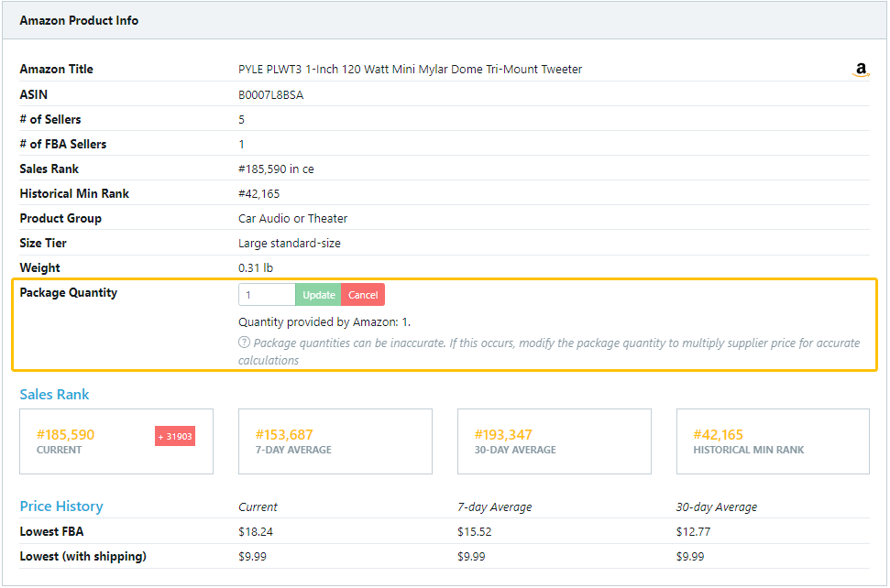890x588 pixels.
Task: Click the 'Weight' row label
Action: coord(39,267)
